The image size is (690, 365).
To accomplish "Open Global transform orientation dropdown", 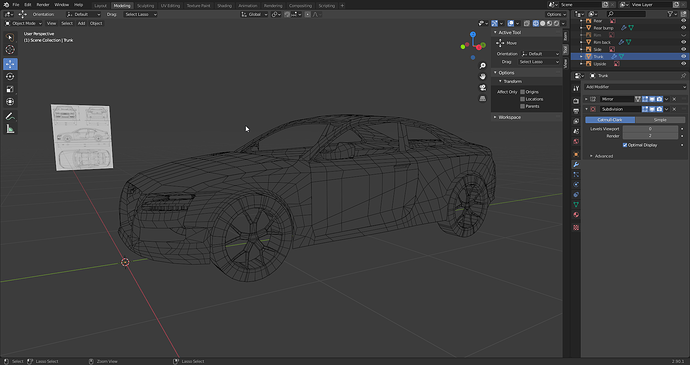I will [x=254, y=15].
